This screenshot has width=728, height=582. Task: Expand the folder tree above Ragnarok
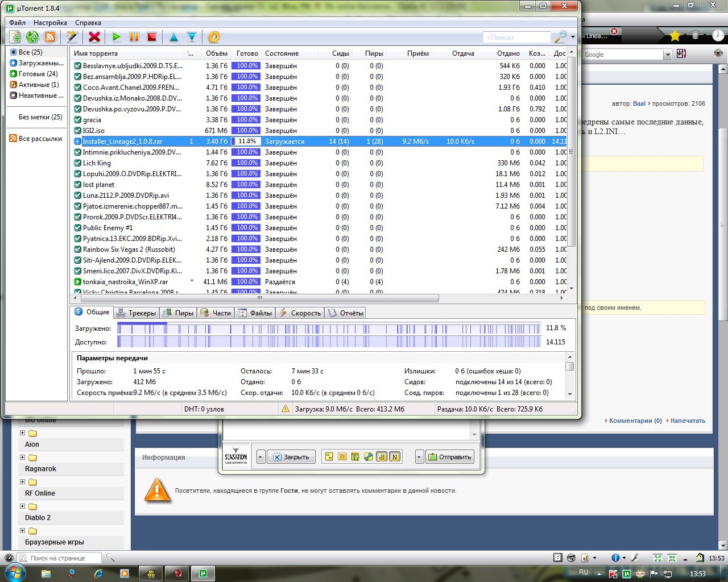[x=23, y=458]
